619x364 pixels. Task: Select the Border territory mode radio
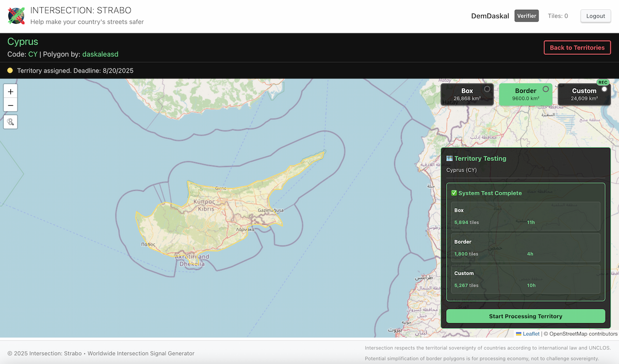(545, 89)
